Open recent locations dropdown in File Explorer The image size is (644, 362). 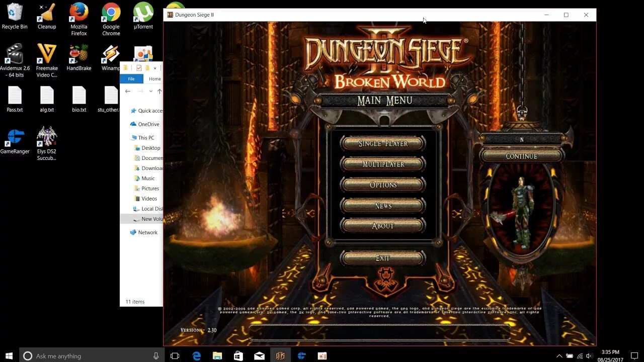coord(150,92)
